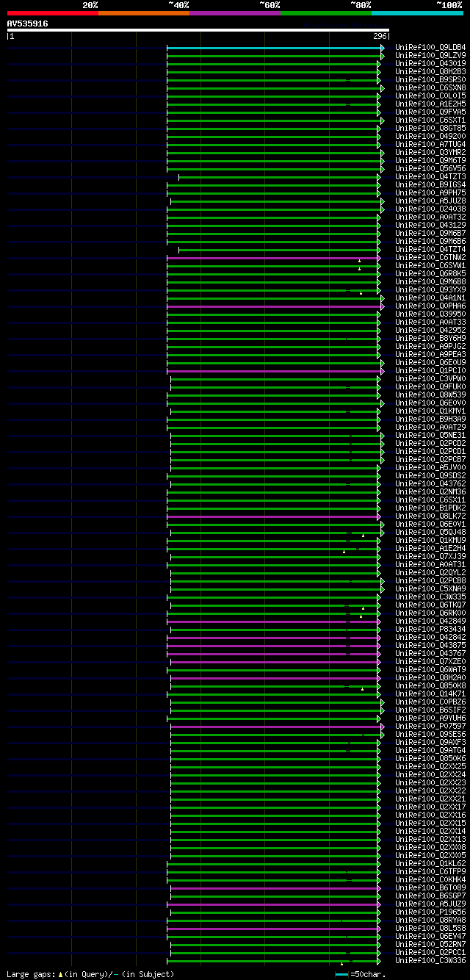470x980 pixels.
Task: Select hit label UniRef100_Q43129
Action: pyautogui.click(x=430, y=226)
